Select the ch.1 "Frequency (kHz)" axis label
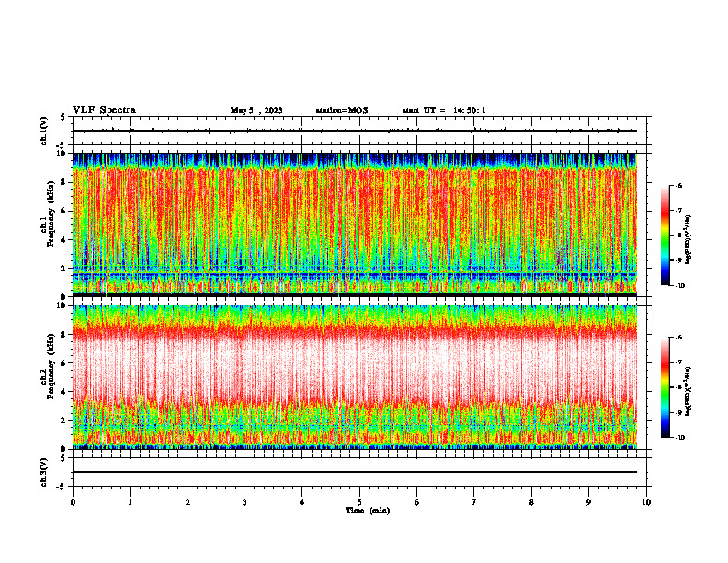 point(51,214)
